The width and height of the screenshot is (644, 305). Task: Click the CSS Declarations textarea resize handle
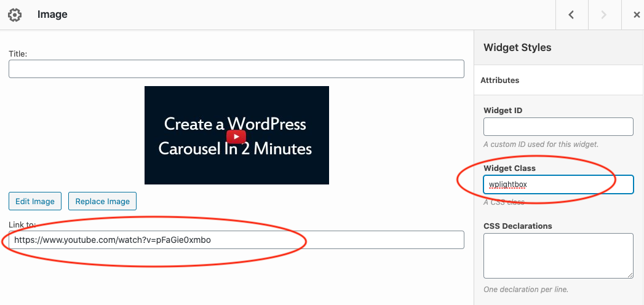coord(630,275)
